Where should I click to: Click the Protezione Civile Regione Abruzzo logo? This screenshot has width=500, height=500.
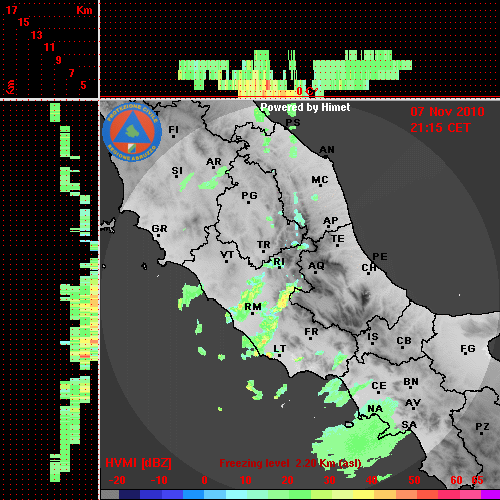[132, 132]
